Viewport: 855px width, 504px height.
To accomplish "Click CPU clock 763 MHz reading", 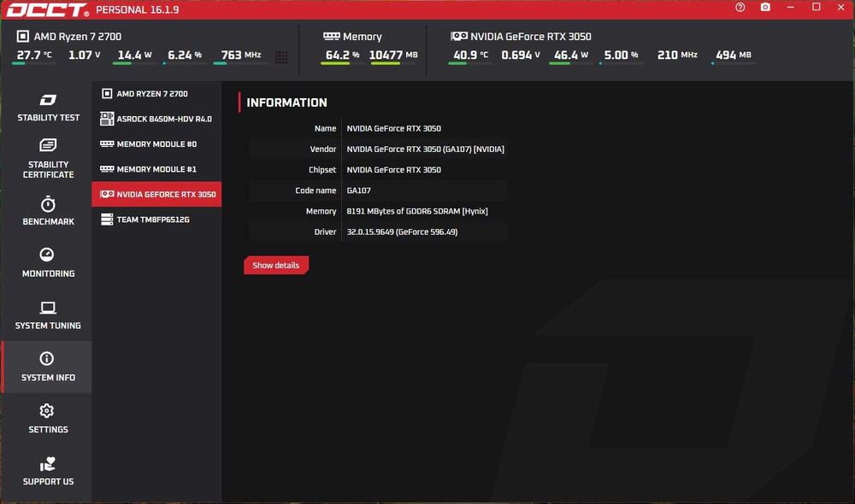I will (240, 55).
